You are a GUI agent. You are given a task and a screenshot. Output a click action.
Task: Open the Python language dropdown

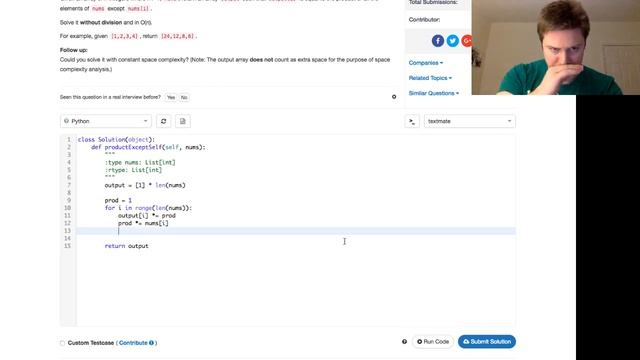pos(106,121)
